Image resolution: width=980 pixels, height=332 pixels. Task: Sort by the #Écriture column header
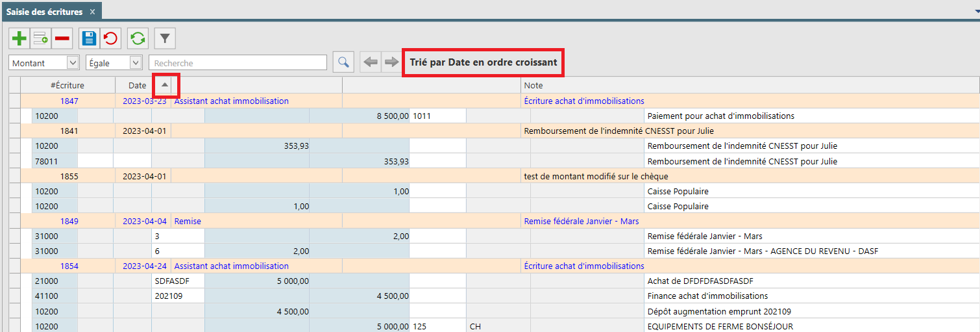click(67, 85)
